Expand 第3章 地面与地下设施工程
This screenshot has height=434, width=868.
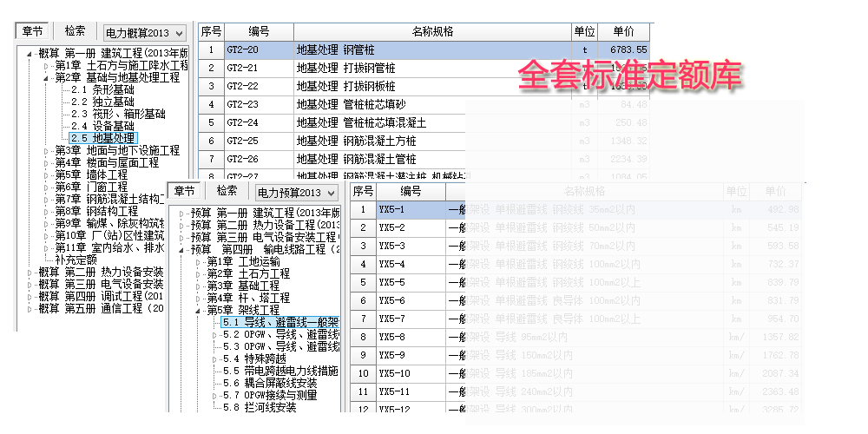click(46, 150)
